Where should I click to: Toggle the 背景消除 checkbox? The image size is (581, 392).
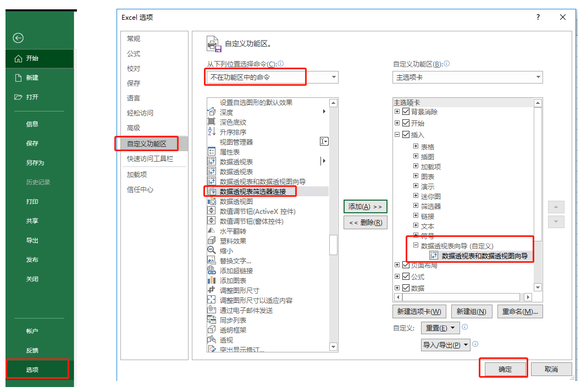click(x=406, y=112)
